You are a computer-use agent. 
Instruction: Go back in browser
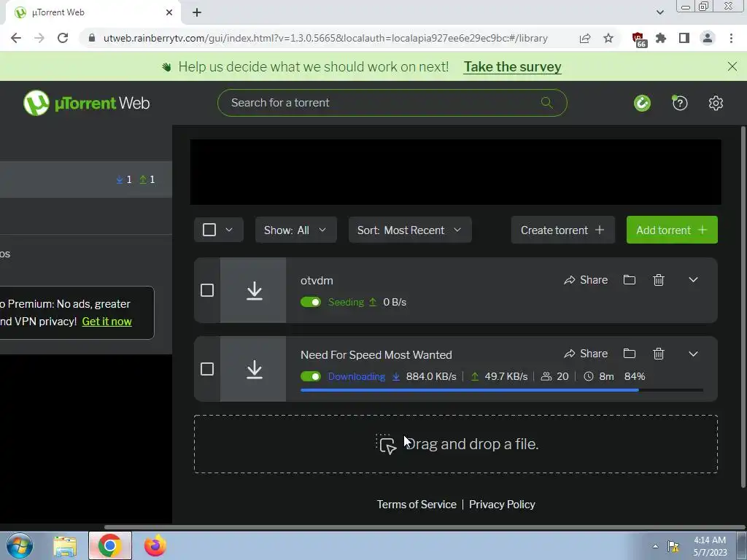point(16,38)
